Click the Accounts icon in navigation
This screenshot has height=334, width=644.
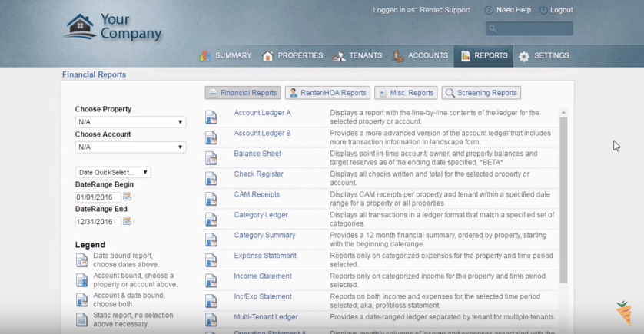(397, 56)
